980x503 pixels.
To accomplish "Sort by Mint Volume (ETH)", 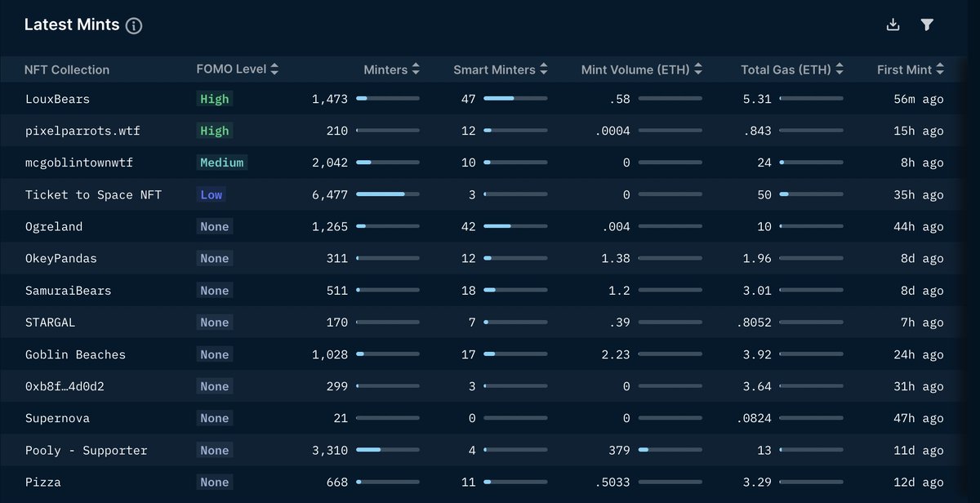I will [x=697, y=69].
